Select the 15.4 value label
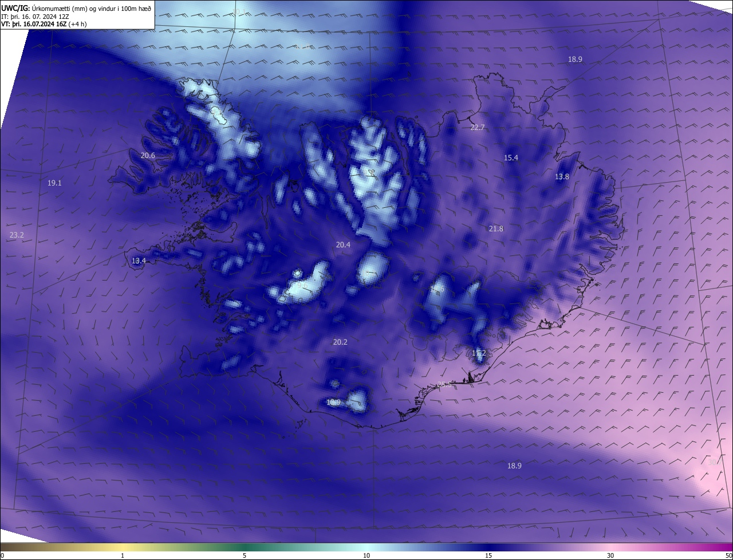The image size is (733, 560). [x=511, y=158]
